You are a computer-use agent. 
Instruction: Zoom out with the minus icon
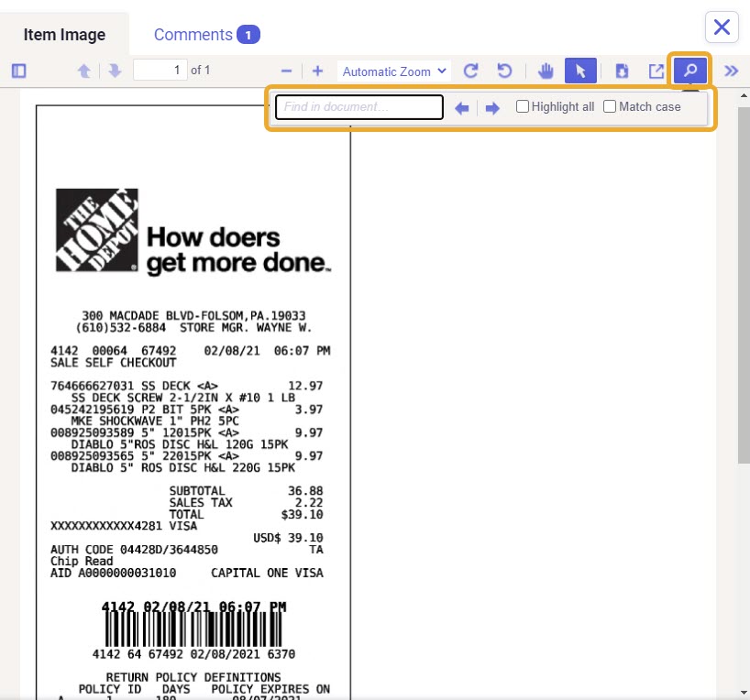pos(286,71)
